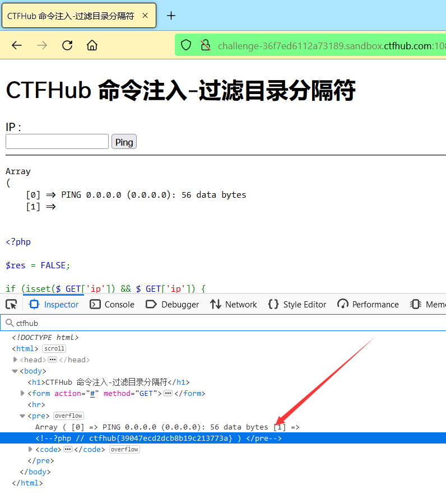Click the ellipsis badge inside form element
Viewport: 446px width, 504px height.
point(168,393)
